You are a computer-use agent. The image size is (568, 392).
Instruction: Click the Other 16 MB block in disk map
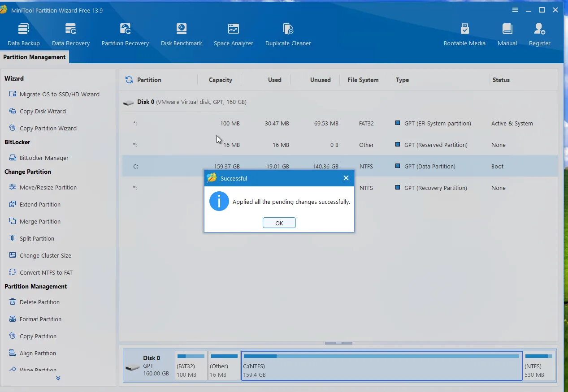(224, 366)
